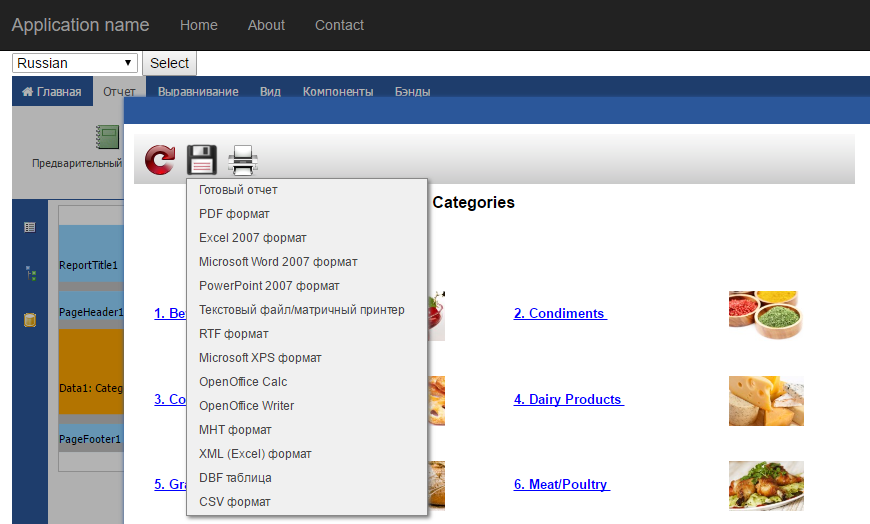Open the partially hidden 3. Co link
The width and height of the screenshot is (870, 524).
[170, 399]
